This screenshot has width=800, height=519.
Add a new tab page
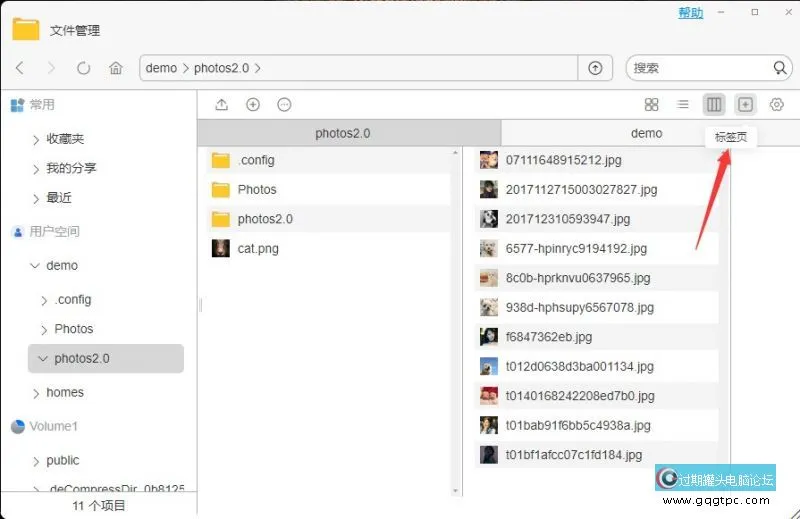(745, 104)
